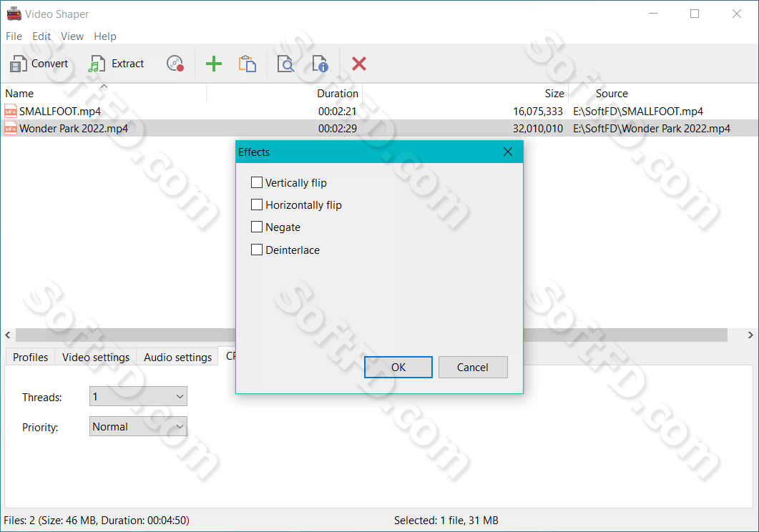The width and height of the screenshot is (759, 532).
Task: Open the View menu
Action: click(x=72, y=36)
